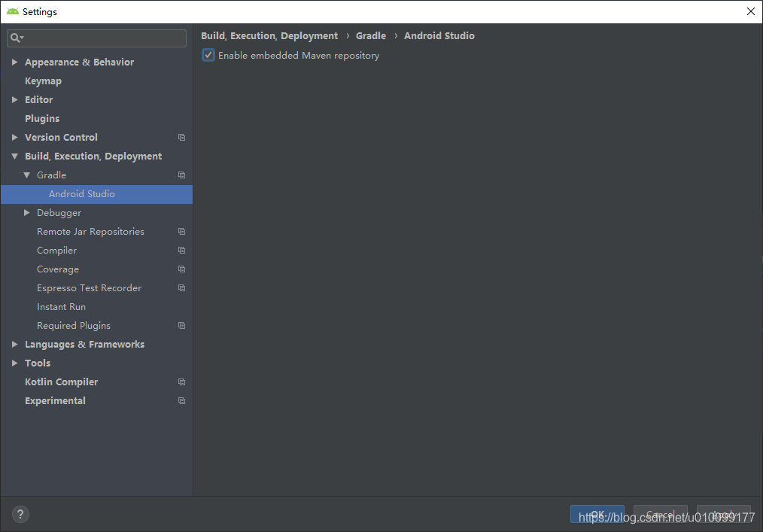Click OK to confirm settings
Viewport: 763px width, 532px height.
click(597, 514)
